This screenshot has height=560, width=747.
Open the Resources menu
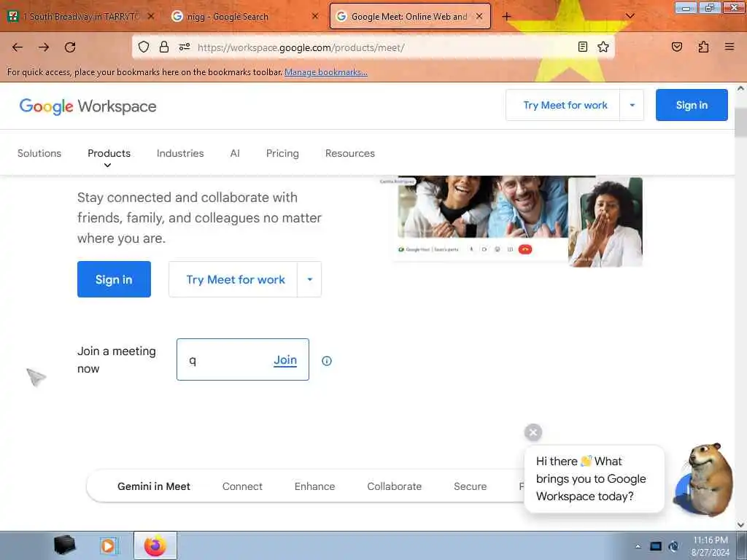pyautogui.click(x=349, y=153)
